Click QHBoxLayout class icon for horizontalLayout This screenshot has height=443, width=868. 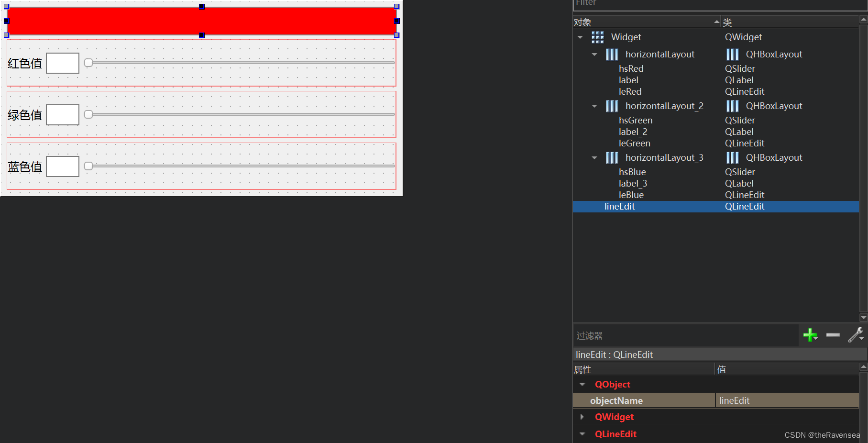pos(733,55)
